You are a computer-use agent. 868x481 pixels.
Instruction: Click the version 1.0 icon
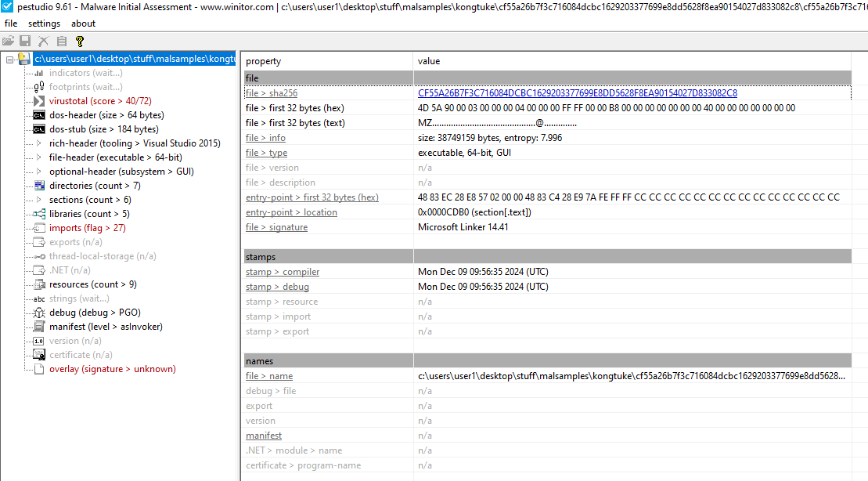coord(39,341)
